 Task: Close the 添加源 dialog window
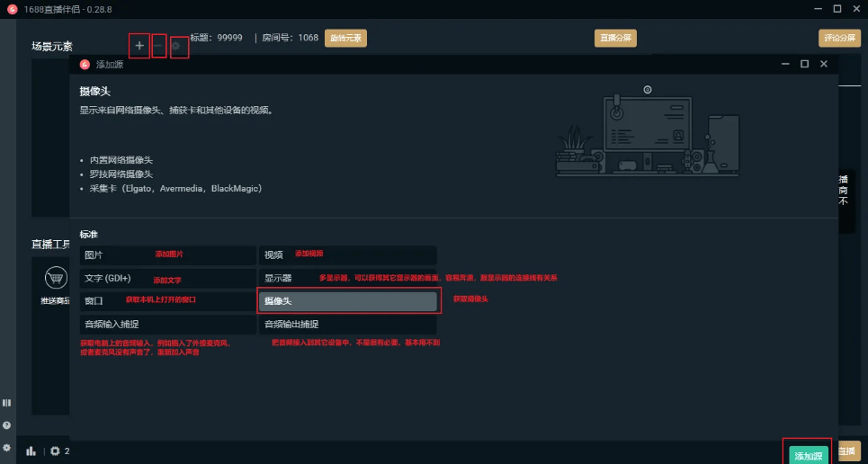point(823,64)
